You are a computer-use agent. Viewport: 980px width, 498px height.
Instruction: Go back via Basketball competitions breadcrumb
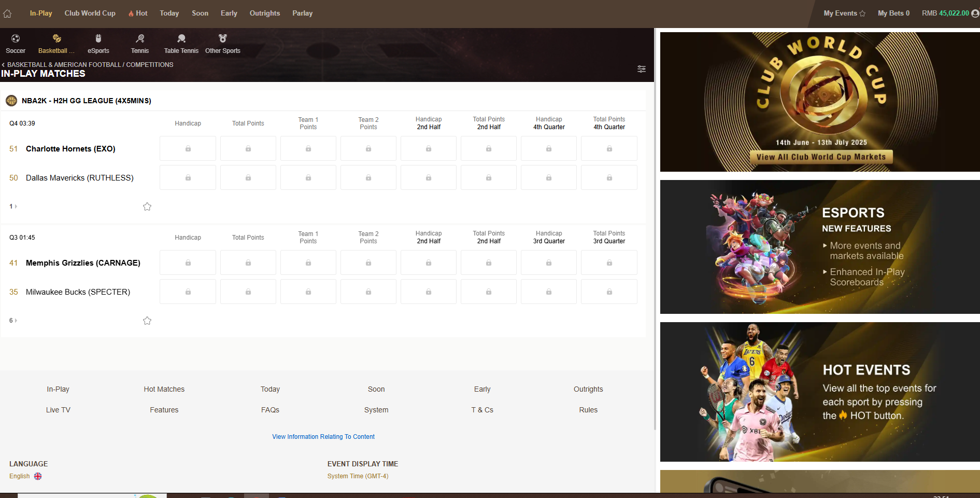pyautogui.click(x=87, y=65)
